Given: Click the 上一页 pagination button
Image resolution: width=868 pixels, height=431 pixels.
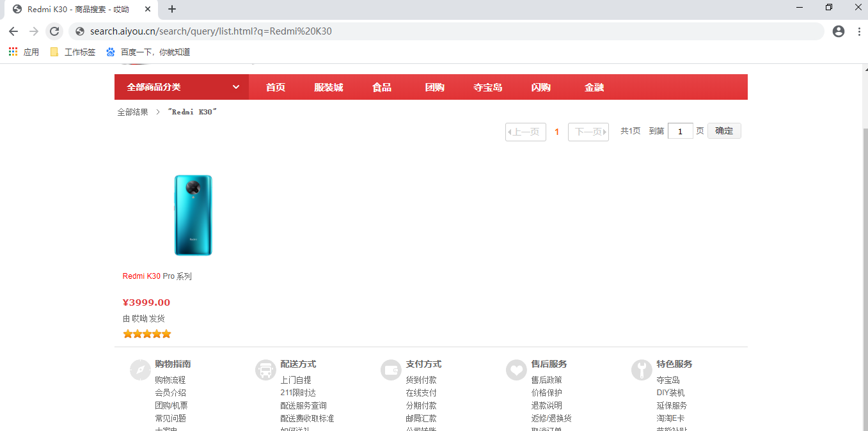Looking at the screenshot, I should (x=526, y=132).
